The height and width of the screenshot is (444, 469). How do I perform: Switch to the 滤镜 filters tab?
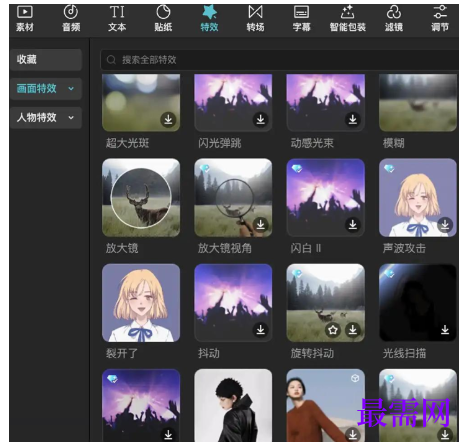click(394, 19)
